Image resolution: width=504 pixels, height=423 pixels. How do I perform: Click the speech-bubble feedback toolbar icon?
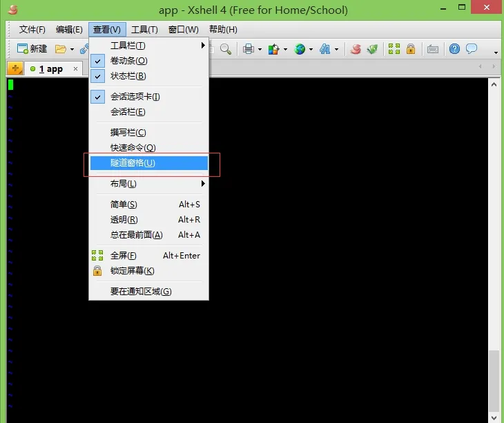[472, 49]
